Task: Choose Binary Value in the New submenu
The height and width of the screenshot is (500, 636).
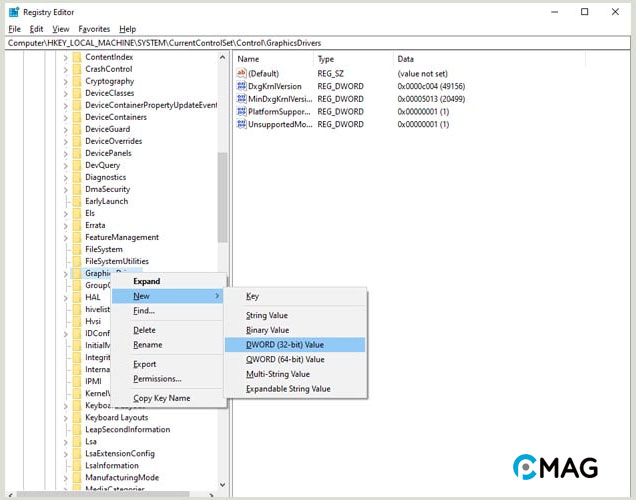Action: [x=295, y=330]
